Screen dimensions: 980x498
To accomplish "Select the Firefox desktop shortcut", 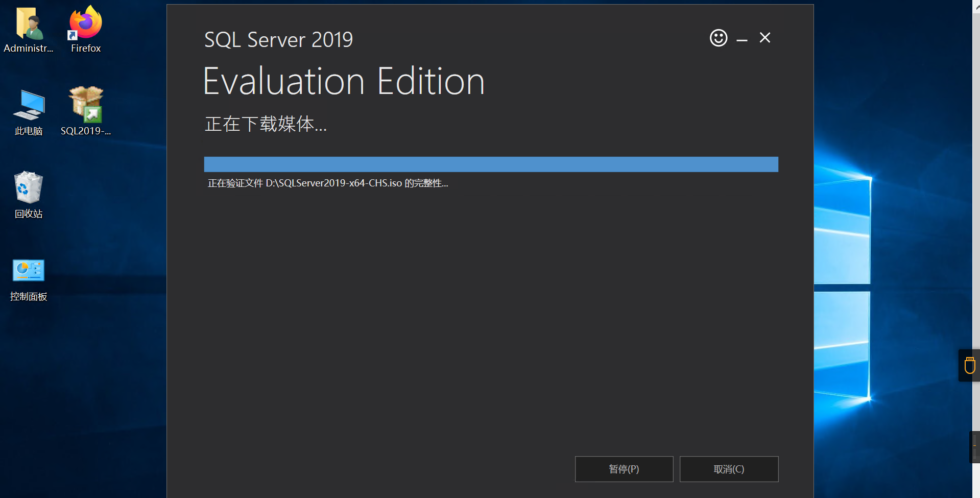I will tap(86, 30).
